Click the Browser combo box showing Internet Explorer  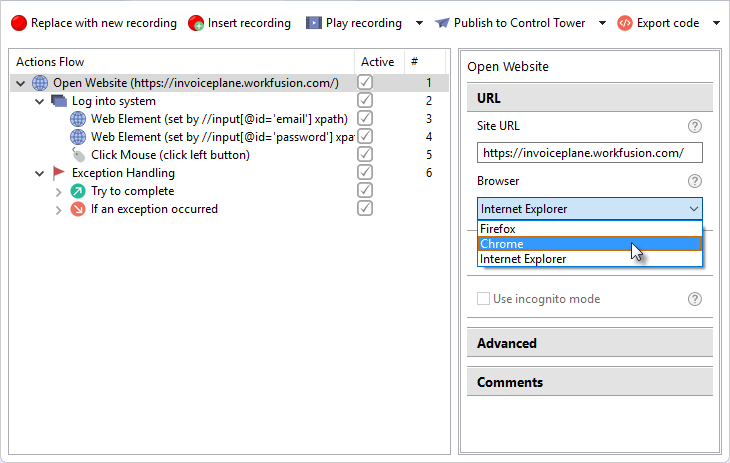[590, 209]
